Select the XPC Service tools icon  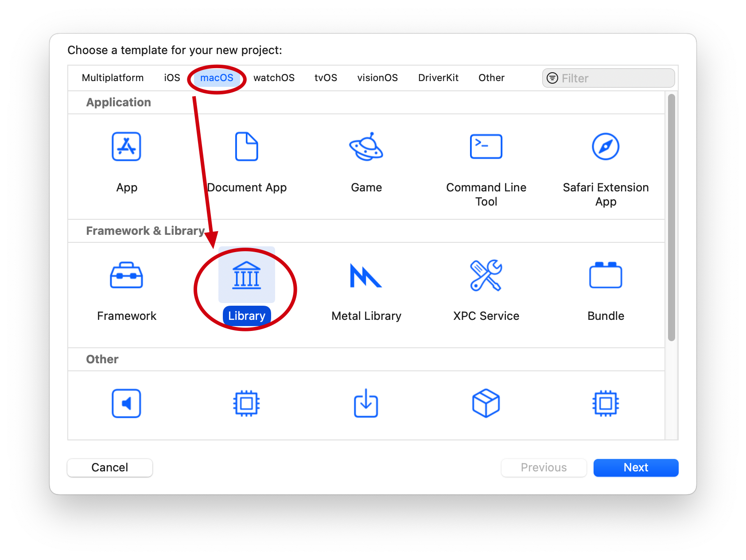486,275
